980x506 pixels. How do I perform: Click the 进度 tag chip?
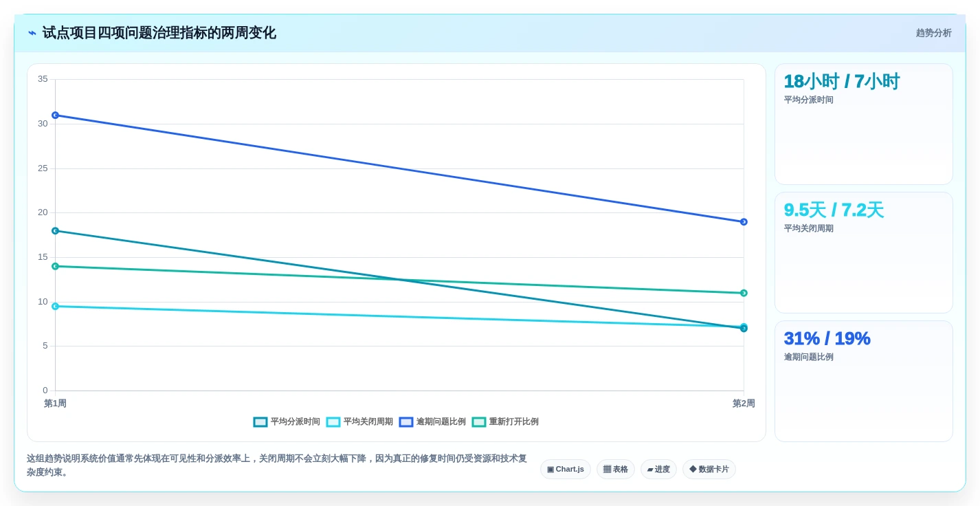pyautogui.click(x=658, y=469)
